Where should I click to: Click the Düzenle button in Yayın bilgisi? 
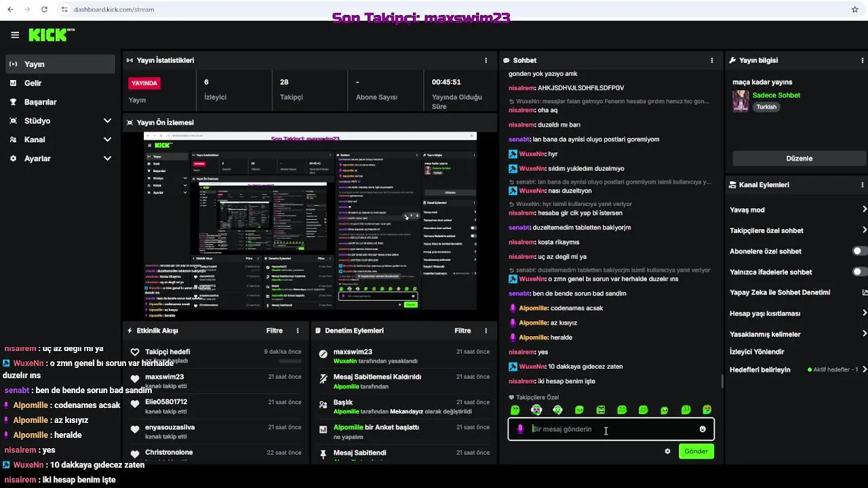[799, 159]
